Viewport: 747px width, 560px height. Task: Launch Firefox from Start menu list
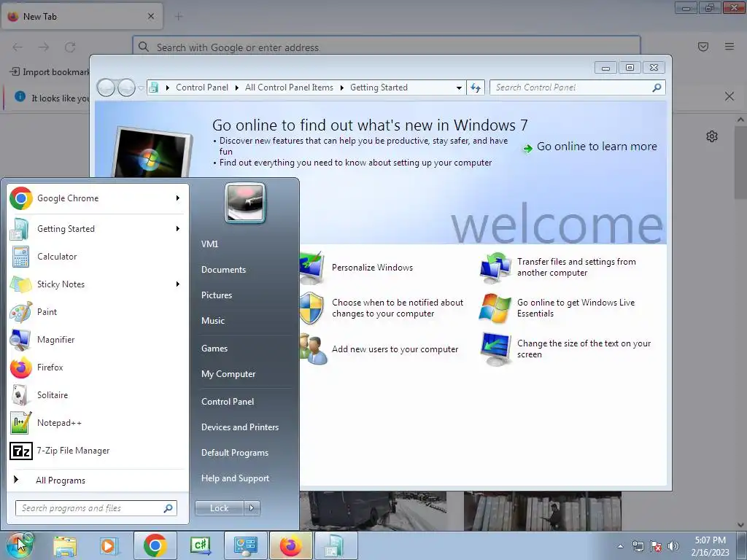point(96,367)
